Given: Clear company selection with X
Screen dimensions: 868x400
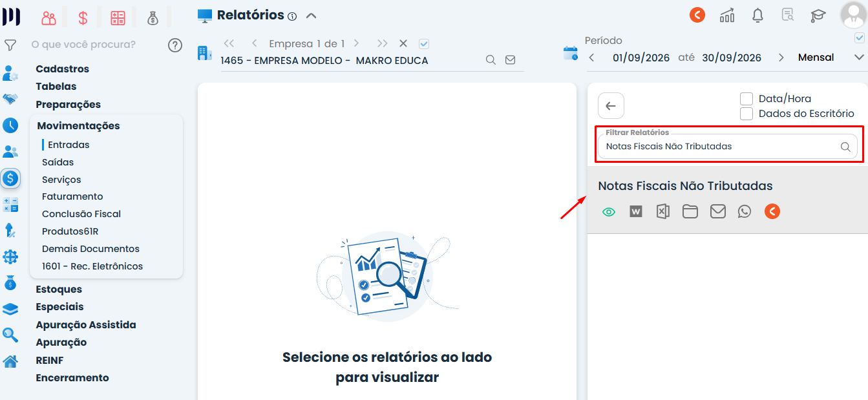Looking at the screenshot, I should click(403, 44).
